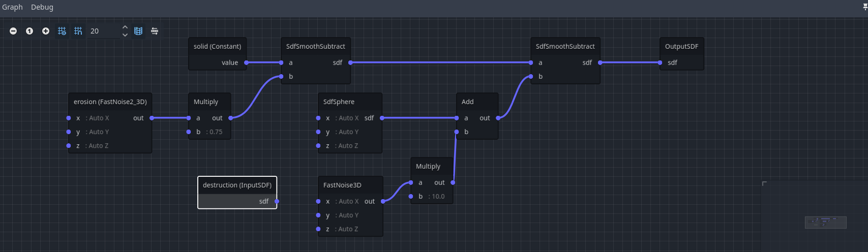Image resolution: width=868 pixels, height=252 pixels.
Task: Click ': Auto Y' in SdfSphere node
Action: click(x=346, y=132)
